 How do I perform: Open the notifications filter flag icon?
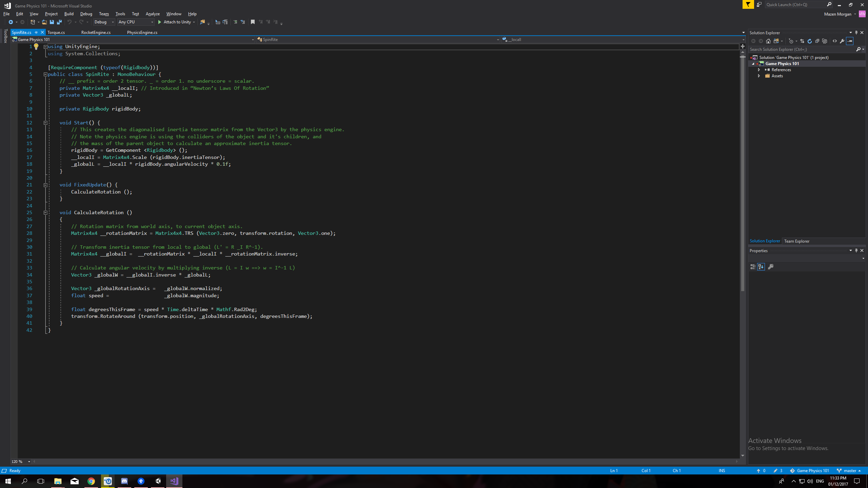click(x=748, y=4)
